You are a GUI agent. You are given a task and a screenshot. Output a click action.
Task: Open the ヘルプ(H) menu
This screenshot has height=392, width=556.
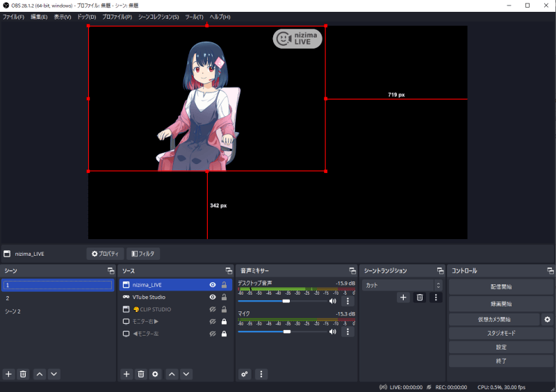click(220, 17)
